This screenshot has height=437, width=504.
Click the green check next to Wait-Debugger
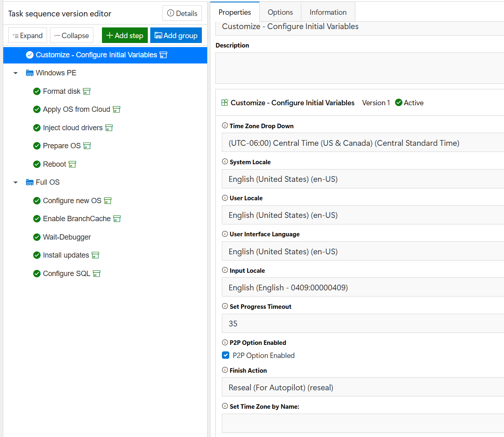pos(37,237)
